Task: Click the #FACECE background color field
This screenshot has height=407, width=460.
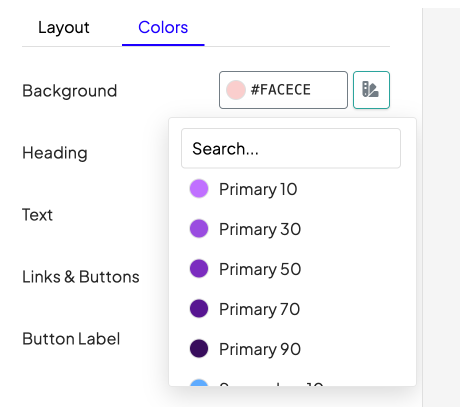Action: tap(283, 90)
